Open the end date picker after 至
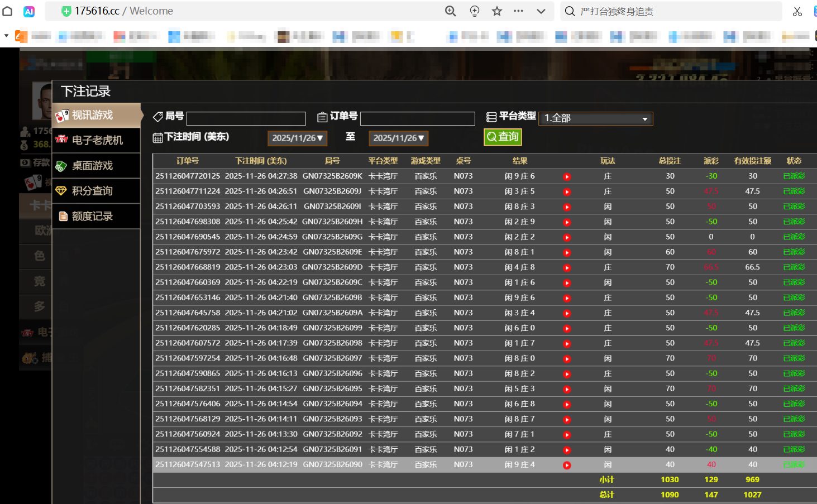 pyautogui.click(x=398, y=138)
